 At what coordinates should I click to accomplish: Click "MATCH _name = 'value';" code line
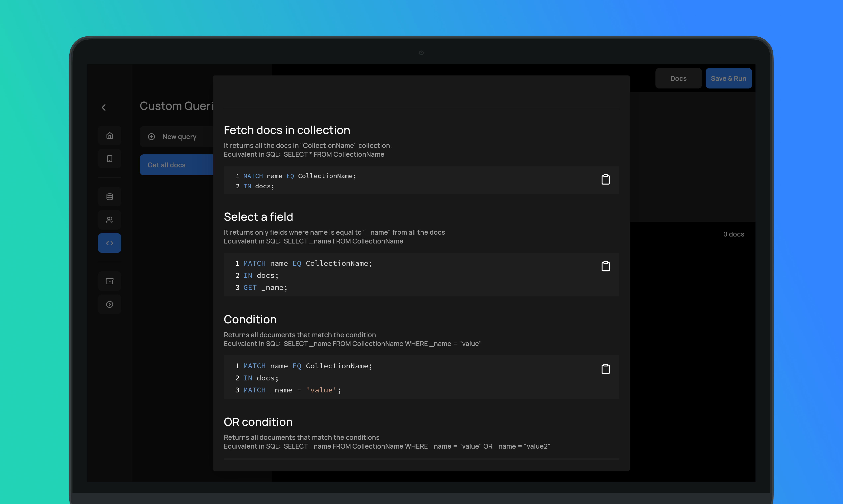[x=292, y=390]
